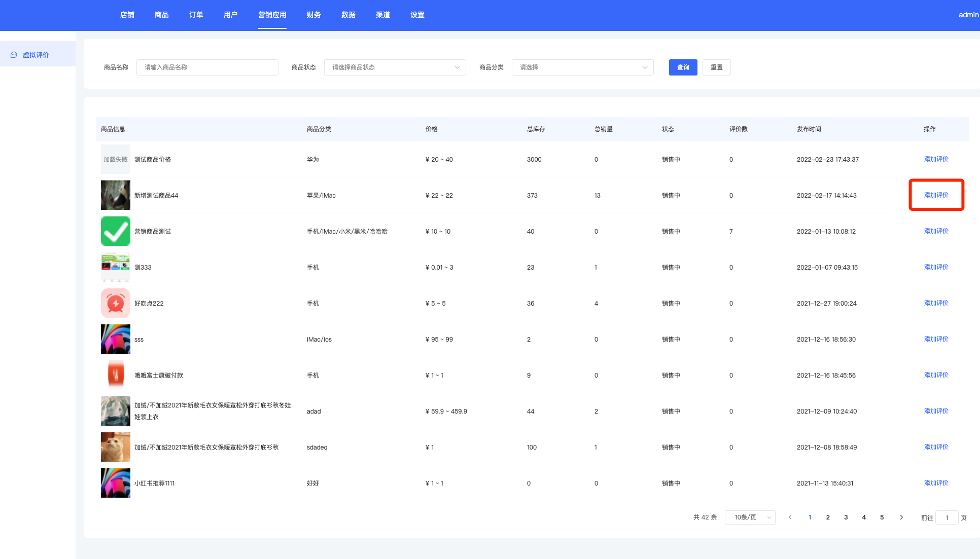
Task: Click the orange cat product thumbnail
Action: tap(115, 447)
